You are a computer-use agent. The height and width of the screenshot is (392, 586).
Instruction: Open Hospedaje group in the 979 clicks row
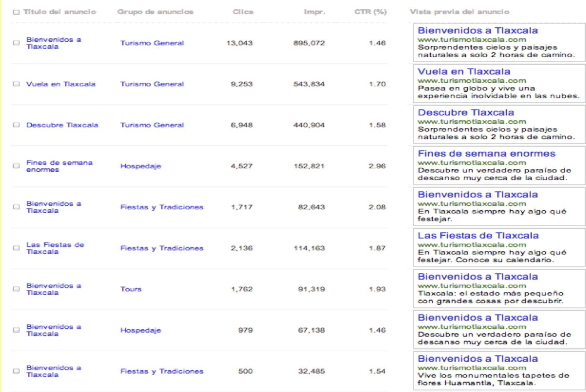tap(141, 330)
